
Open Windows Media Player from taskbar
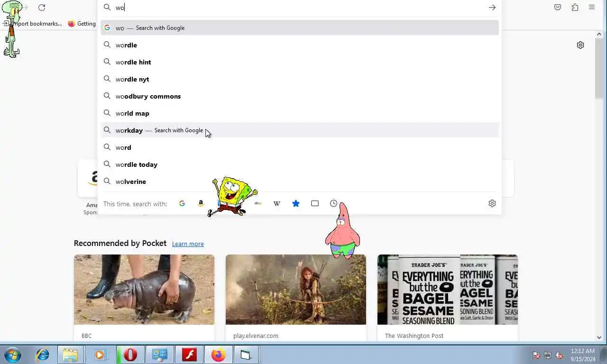(100, 355)
